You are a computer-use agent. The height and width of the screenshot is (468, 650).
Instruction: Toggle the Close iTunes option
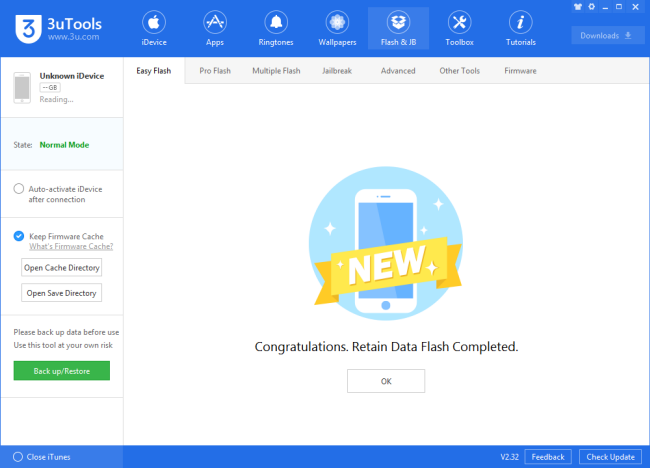pyautogui.click(x=18, y=457)
